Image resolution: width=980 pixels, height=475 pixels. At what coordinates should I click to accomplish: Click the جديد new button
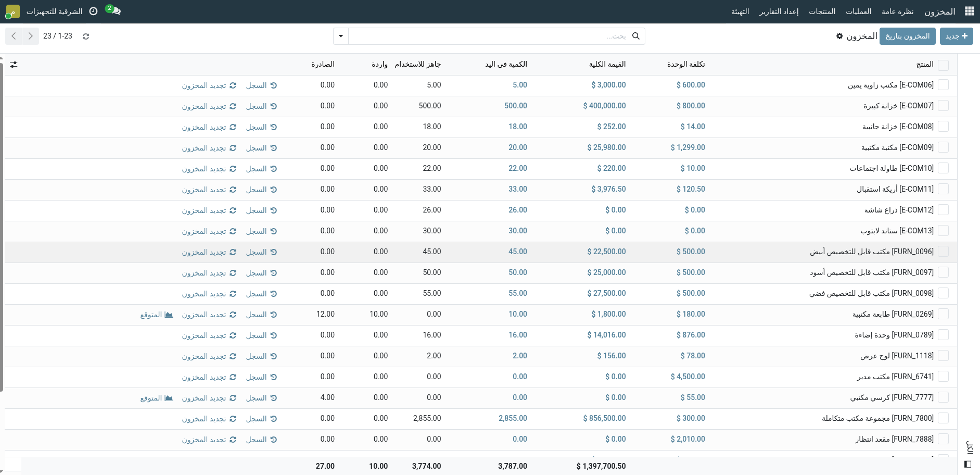[x=956, y=36]
